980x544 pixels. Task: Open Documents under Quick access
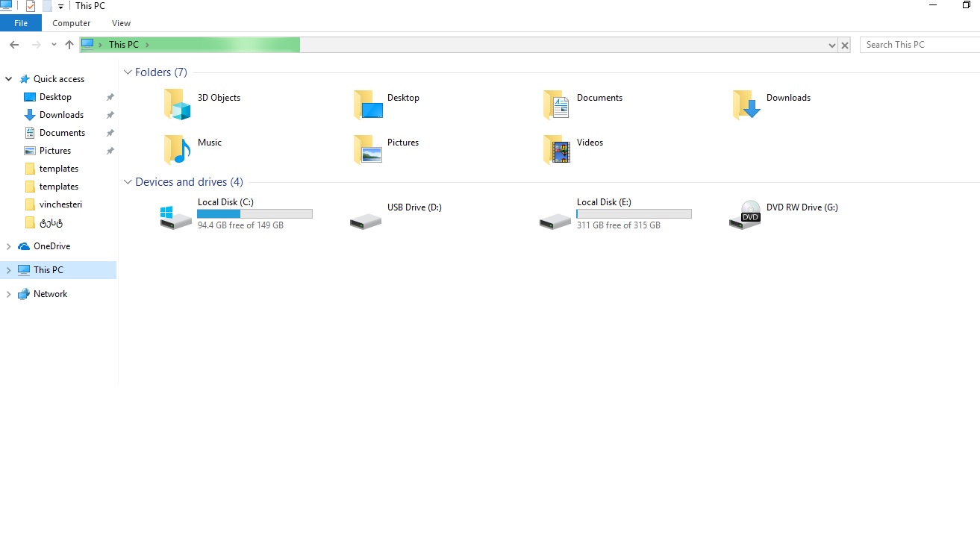[62, 133]
